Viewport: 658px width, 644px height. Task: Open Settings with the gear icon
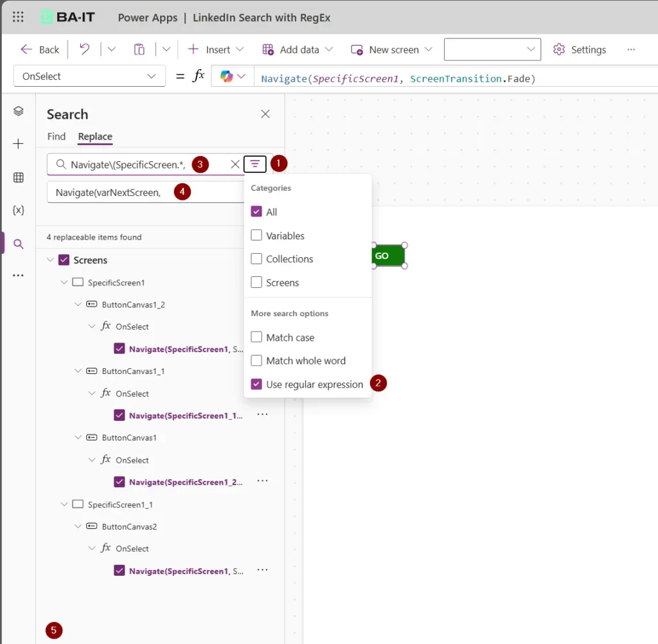[580, 49]
